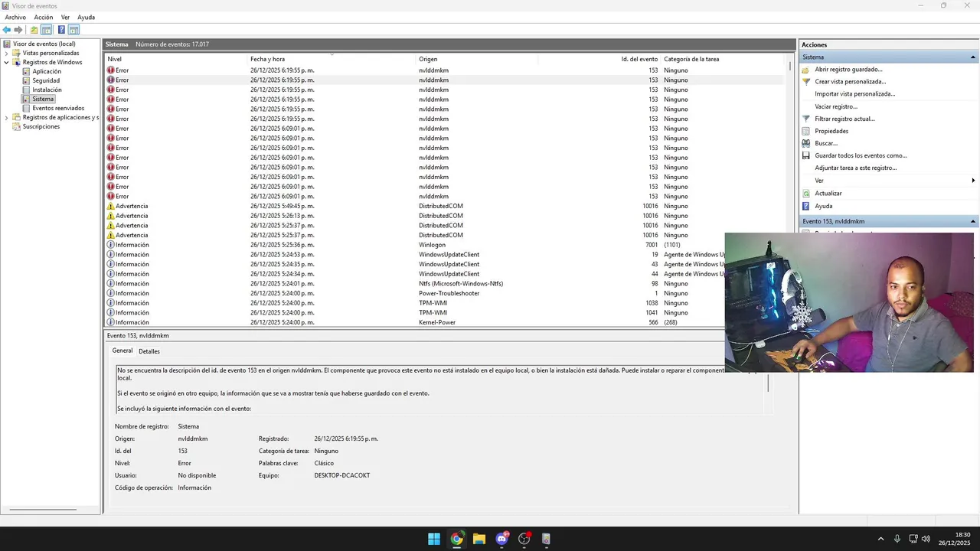Collapse the Registros de Windows tree node

(x=7, y=63)
